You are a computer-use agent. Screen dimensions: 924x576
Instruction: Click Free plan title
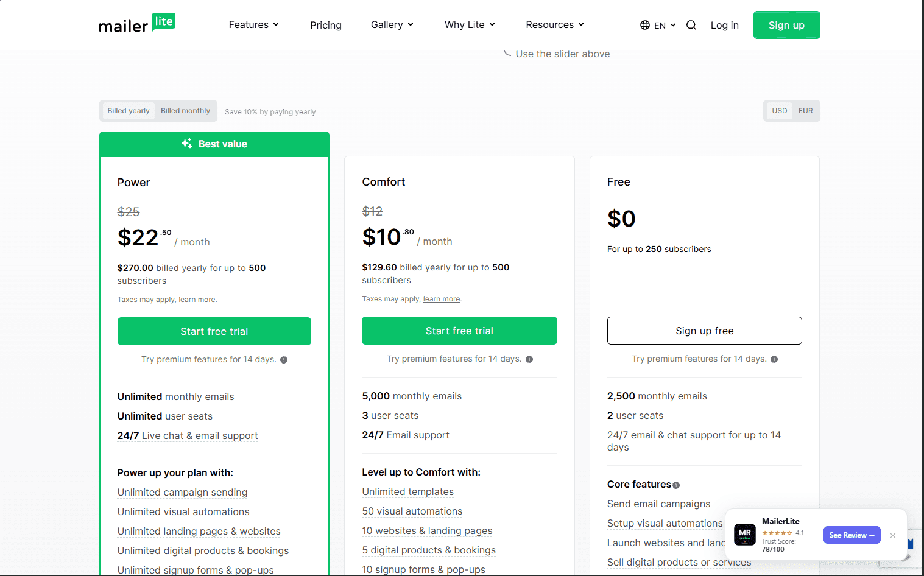point(619,182)
